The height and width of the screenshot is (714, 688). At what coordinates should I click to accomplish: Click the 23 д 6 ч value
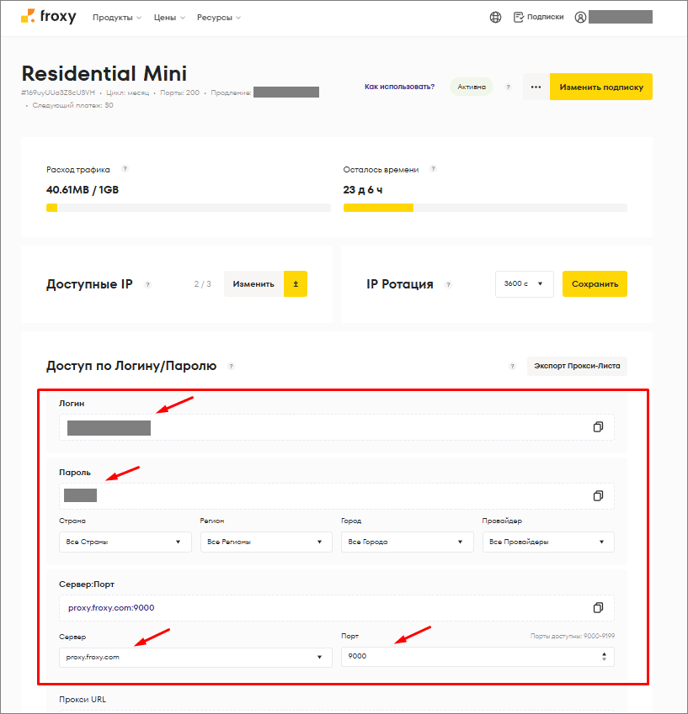click(x=363, y=190)
